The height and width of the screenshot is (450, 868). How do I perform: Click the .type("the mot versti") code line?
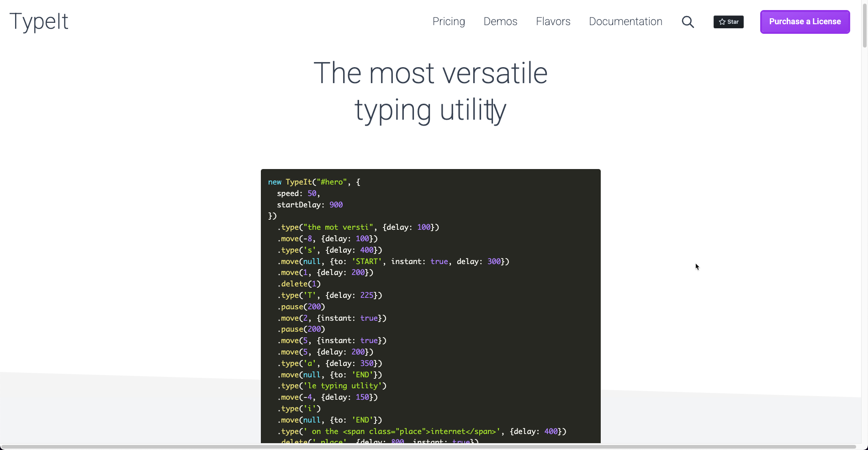point(358,227)
